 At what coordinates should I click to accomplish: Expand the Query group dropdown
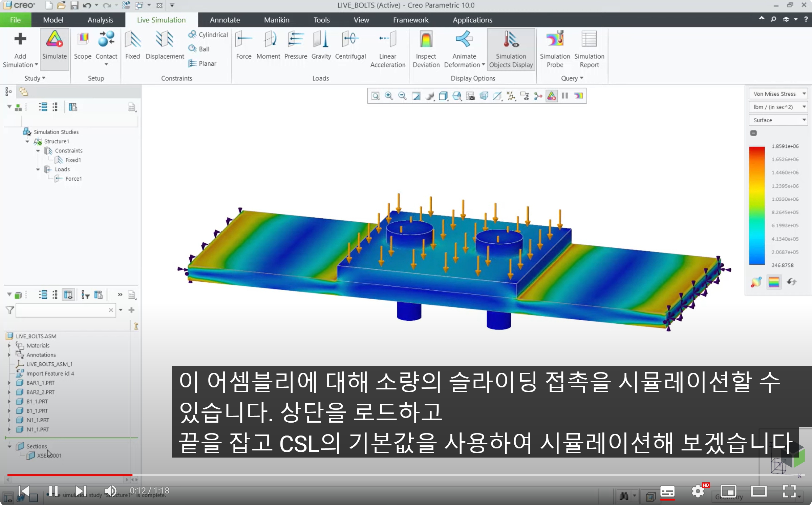[572, 78]
